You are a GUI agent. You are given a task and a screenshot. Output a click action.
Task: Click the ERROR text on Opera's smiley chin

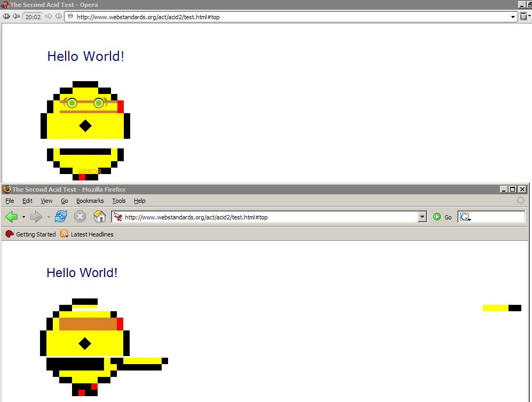pos(90,172)
